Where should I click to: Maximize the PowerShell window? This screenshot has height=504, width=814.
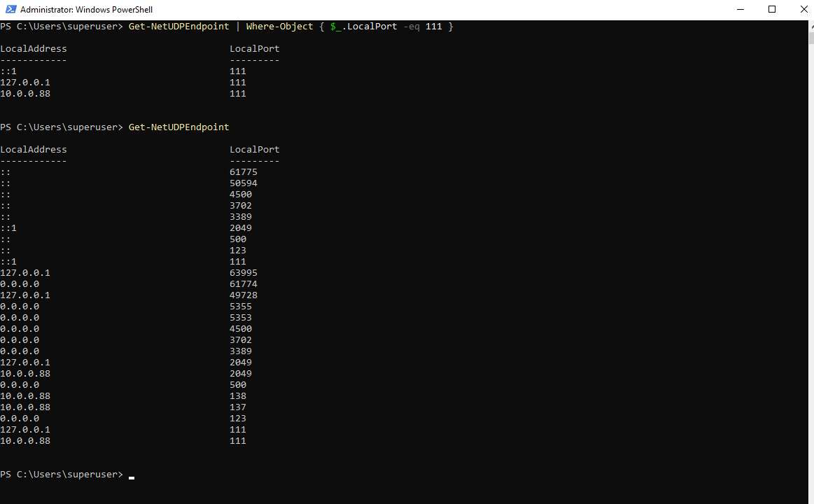(x=772, y=9)
